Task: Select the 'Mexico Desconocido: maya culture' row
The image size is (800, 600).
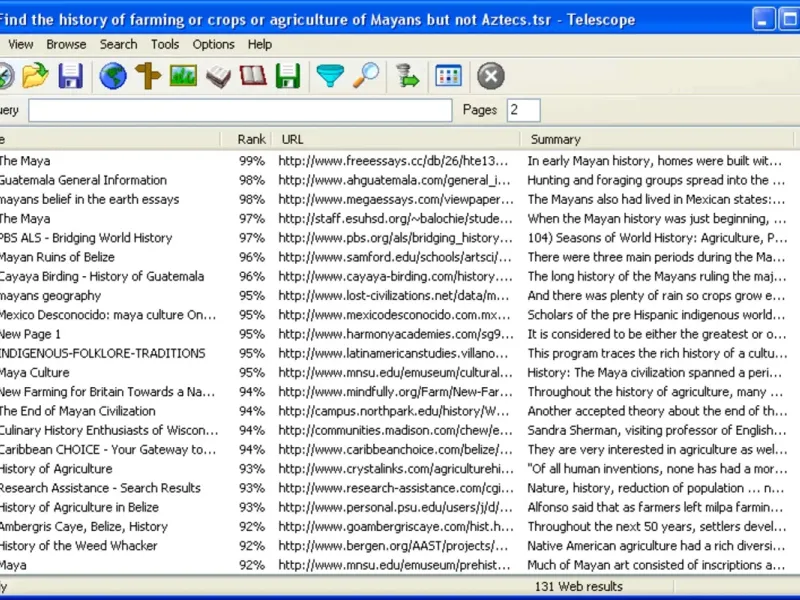Action: tap(400, 315)
